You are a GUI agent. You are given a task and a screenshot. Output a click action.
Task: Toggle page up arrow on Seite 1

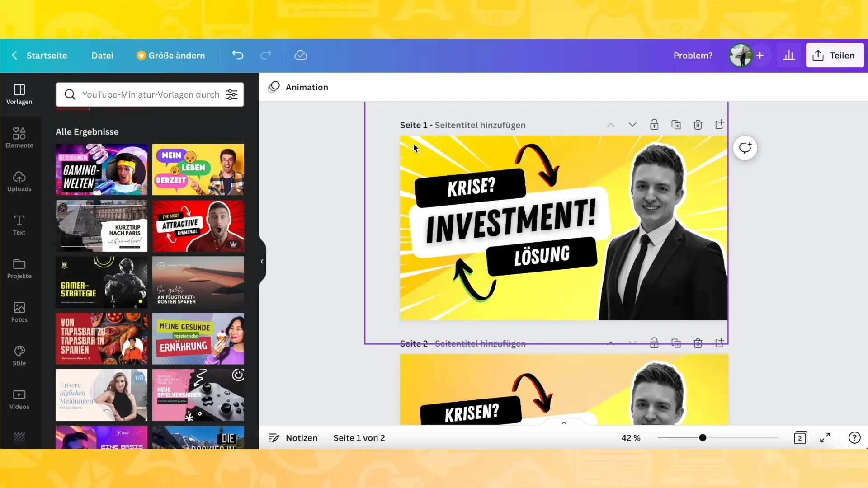(612, 125)
